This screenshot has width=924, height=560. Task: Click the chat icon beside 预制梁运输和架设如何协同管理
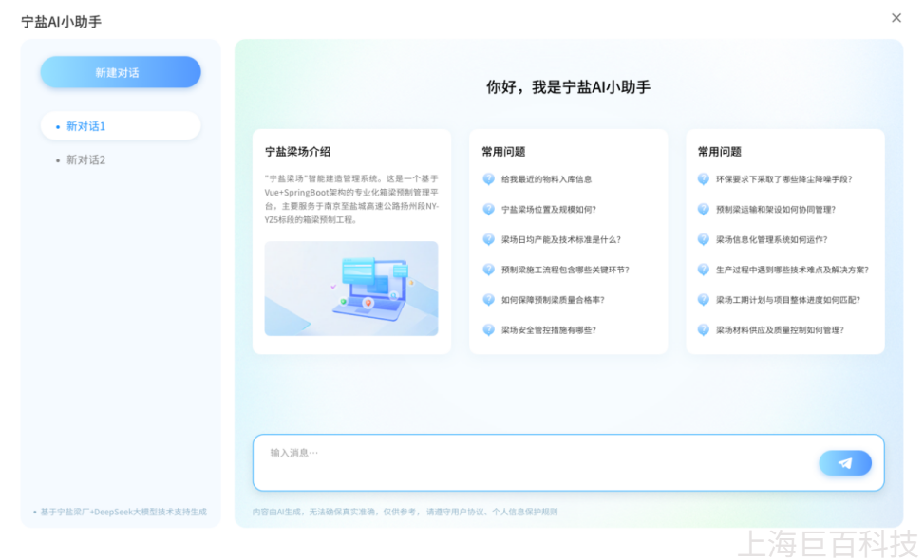click(700, 207)
